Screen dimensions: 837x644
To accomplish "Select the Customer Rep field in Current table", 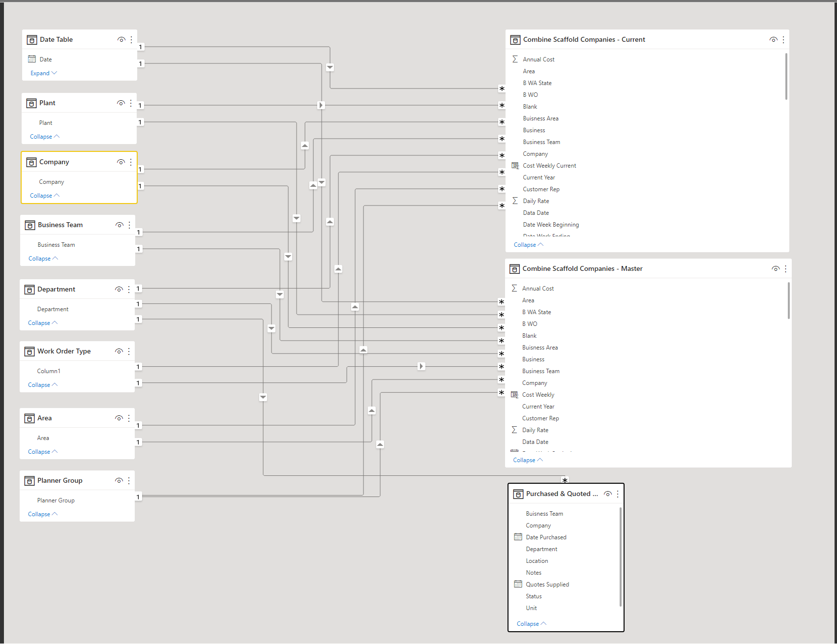I will pos(541,189).
